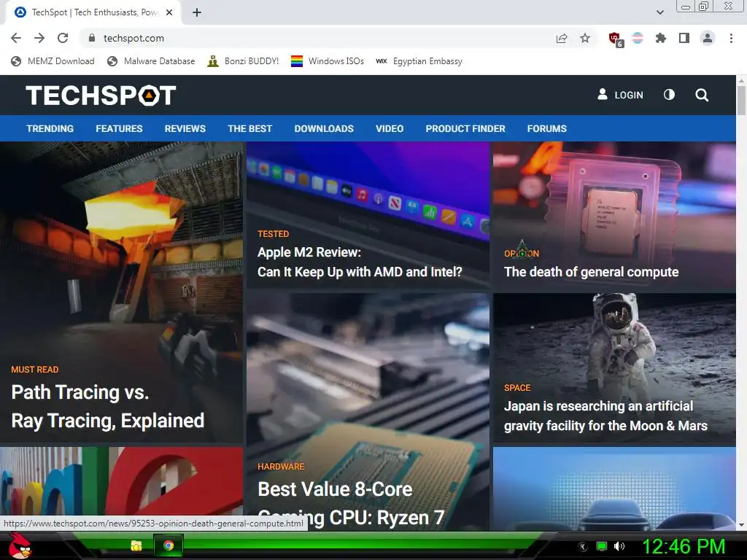The image size is (747, 560).
Task: Toggle TechSpot dark/light theme
Action: tap(670, 95)
